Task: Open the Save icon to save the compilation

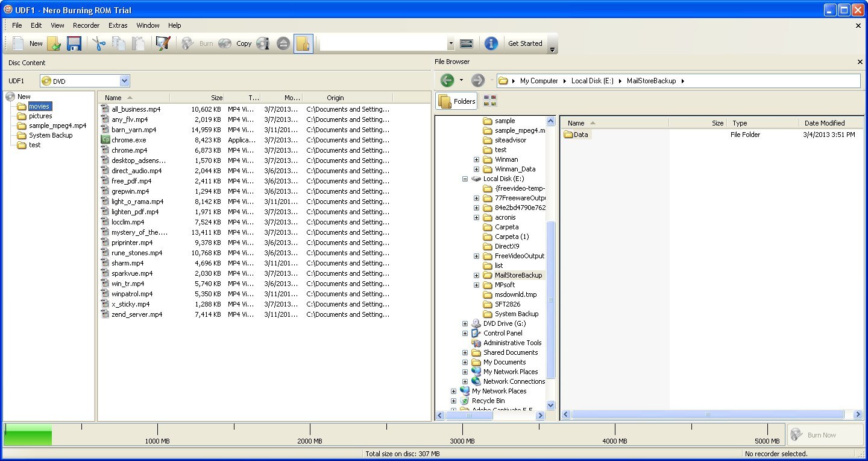Action: (x=74, y=43)
